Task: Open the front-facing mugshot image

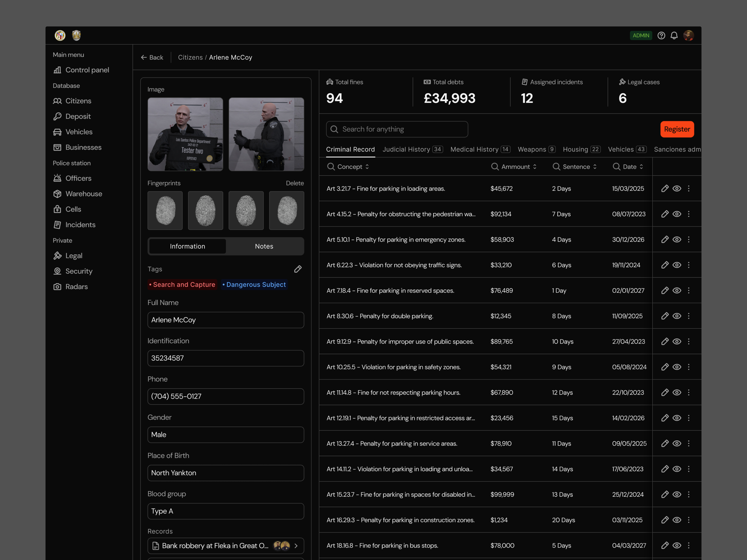Action: click(185, 134)
